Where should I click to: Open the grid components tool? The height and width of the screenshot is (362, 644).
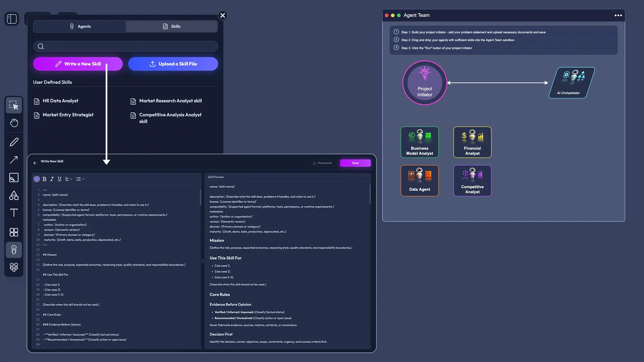(x=14, y=232)
